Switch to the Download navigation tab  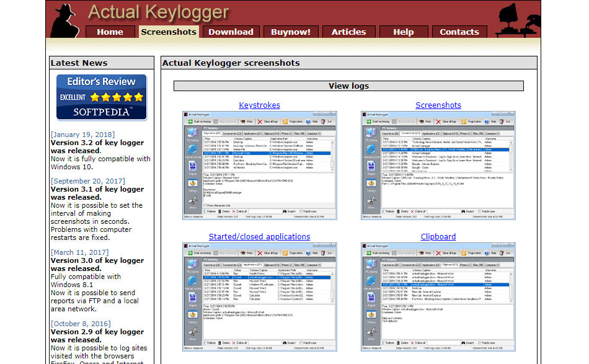pos(231,32)
